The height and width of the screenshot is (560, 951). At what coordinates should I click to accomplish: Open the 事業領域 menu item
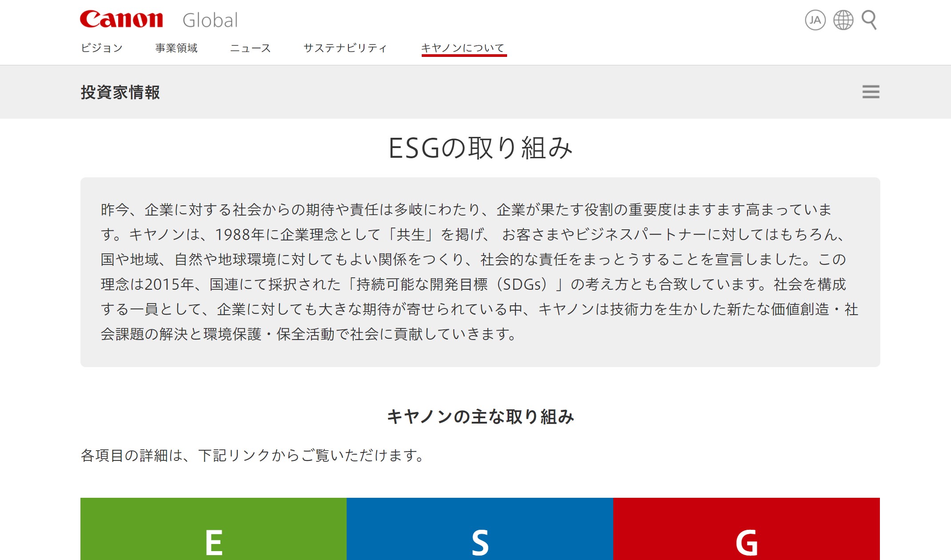(176, 48)
